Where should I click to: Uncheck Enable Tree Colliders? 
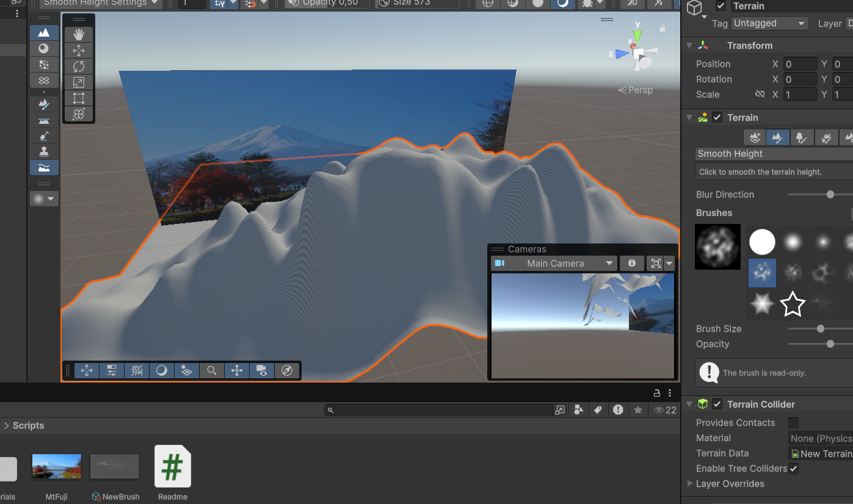pyautogui.click(x=793, y=469)
